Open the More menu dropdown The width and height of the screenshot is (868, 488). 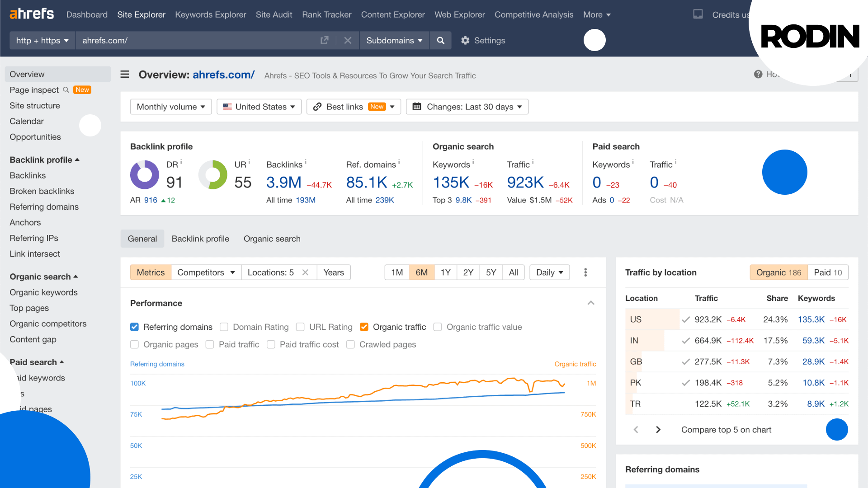[x=597, y=14]
